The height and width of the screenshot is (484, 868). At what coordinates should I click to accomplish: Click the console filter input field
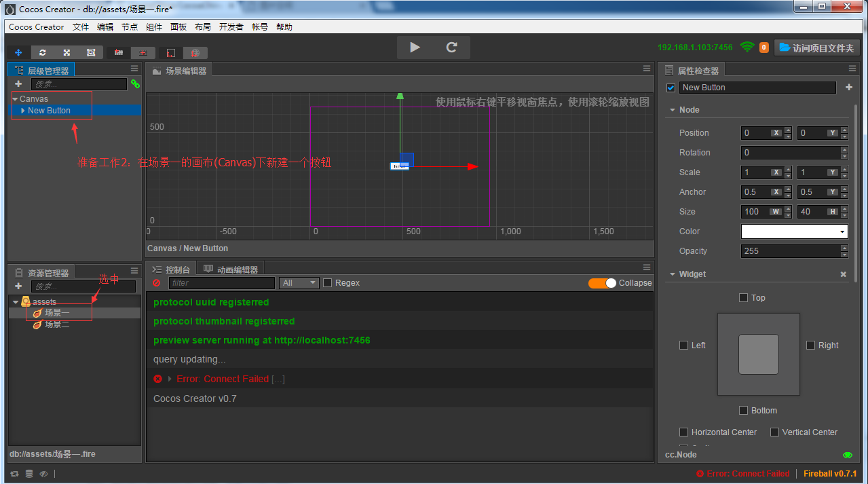pyautogui.click(x=221, y=283)
